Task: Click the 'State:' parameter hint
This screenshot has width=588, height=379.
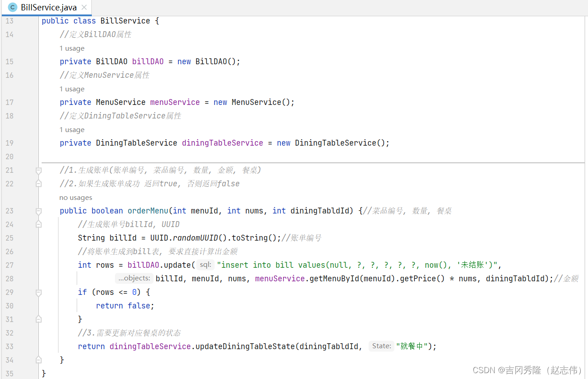Action: pyautogui.click(x=381, y=346)
